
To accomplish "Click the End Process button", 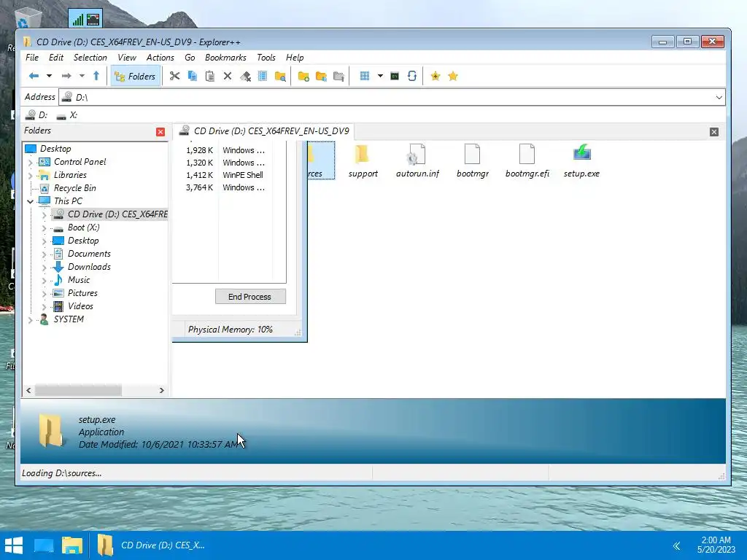I will point(250,297).
